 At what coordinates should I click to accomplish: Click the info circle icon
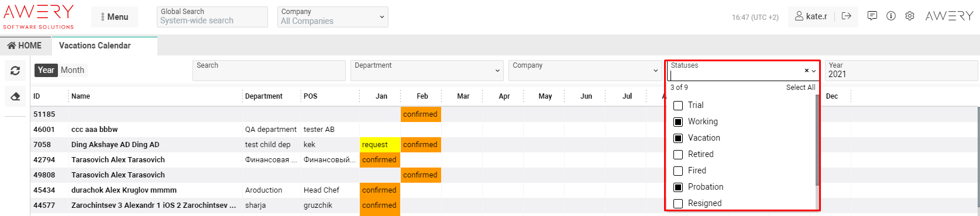tap(891, 16)
